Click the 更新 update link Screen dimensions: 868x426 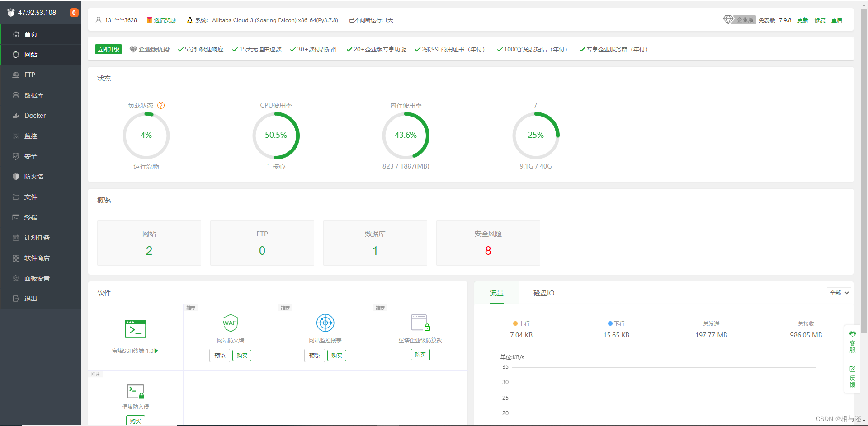pos(802,20)
